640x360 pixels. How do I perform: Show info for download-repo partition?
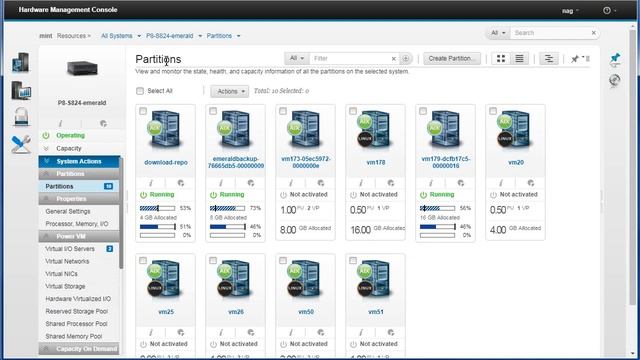coord(151,183)
